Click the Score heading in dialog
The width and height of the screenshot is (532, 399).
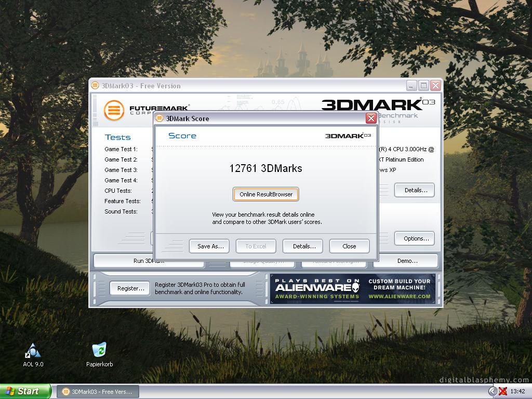(182, 136)
